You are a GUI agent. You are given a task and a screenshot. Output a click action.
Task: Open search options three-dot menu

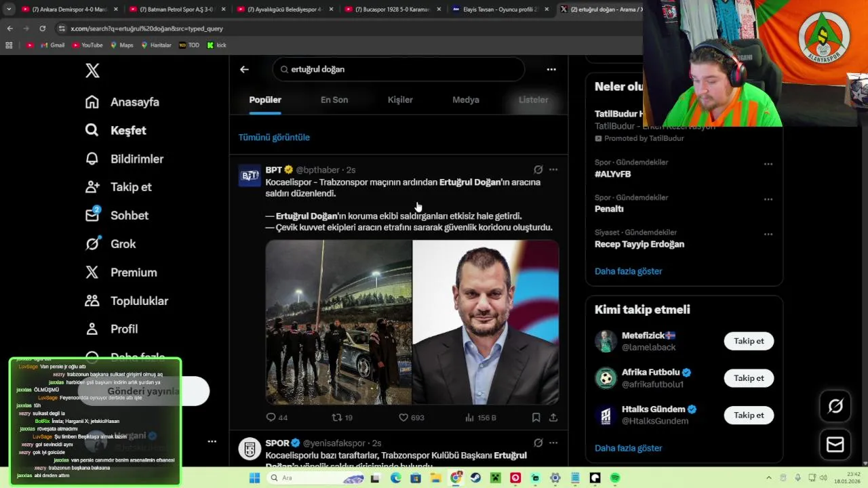(551, 69)
